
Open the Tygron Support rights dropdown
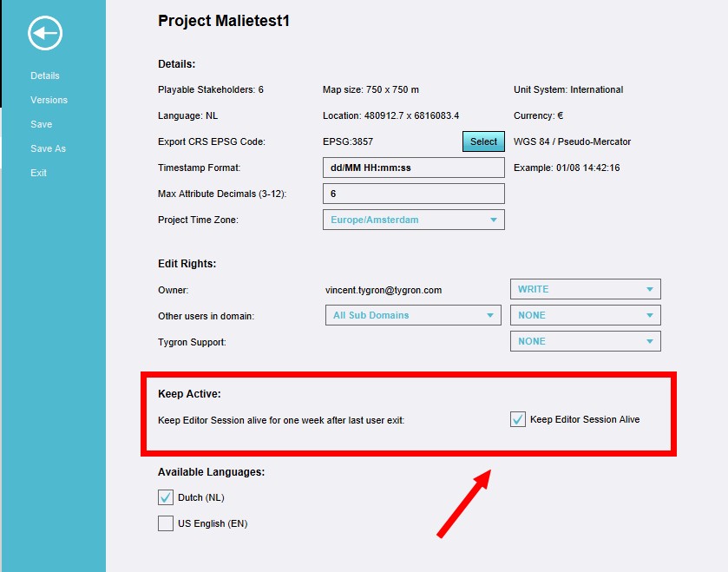pos(585,341)
